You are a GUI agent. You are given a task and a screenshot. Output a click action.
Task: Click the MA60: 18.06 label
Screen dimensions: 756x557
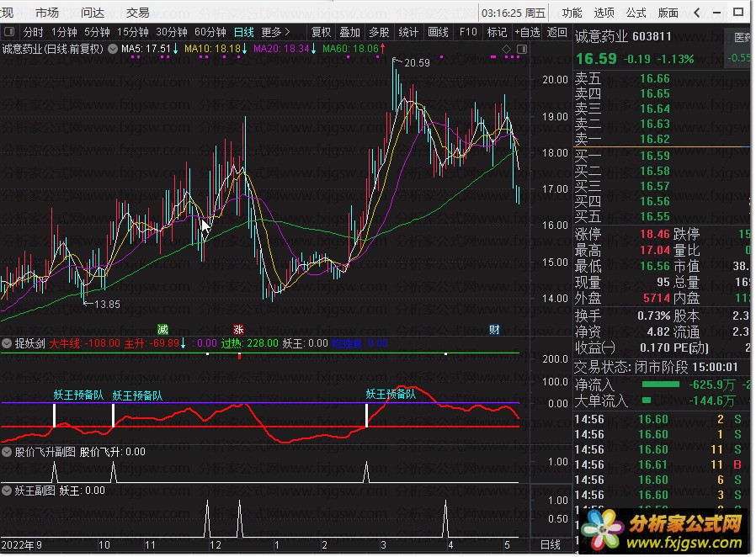point(350,49)
